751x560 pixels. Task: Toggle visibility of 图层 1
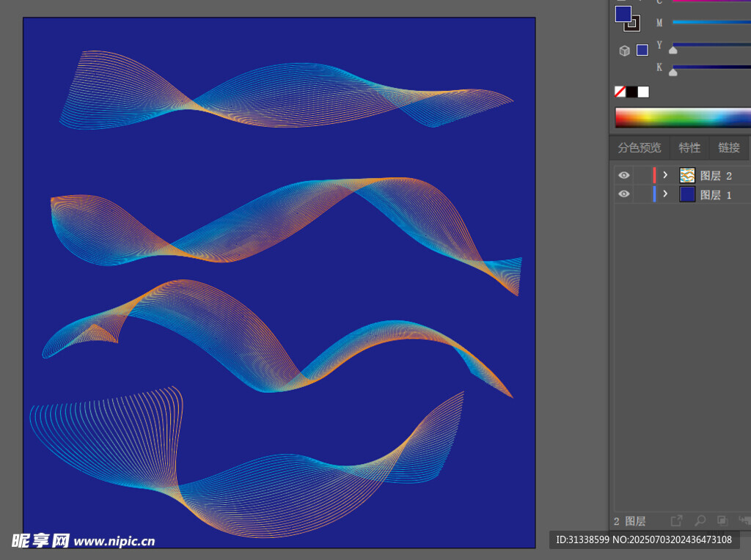(x=623, y=194)
